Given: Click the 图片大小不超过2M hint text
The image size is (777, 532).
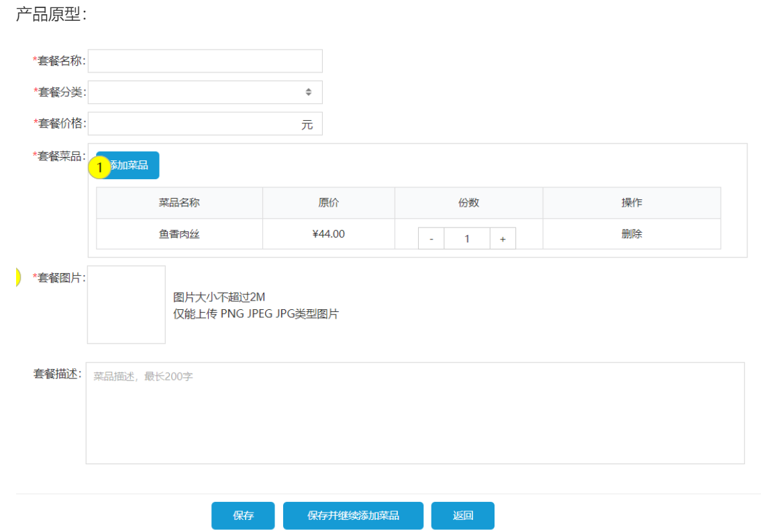Looking at the screenshot, I should coord(219,297).
